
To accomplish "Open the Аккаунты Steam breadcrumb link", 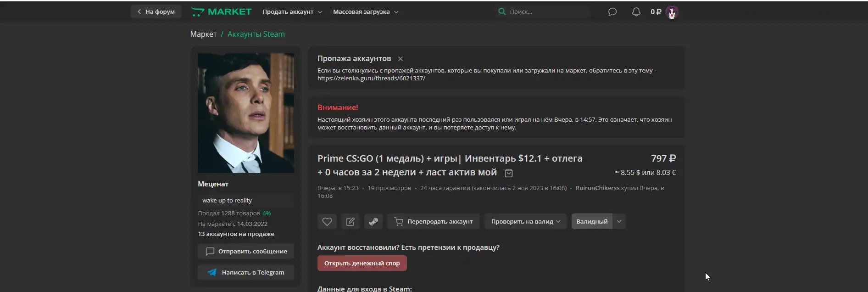I will coord(256,34).
